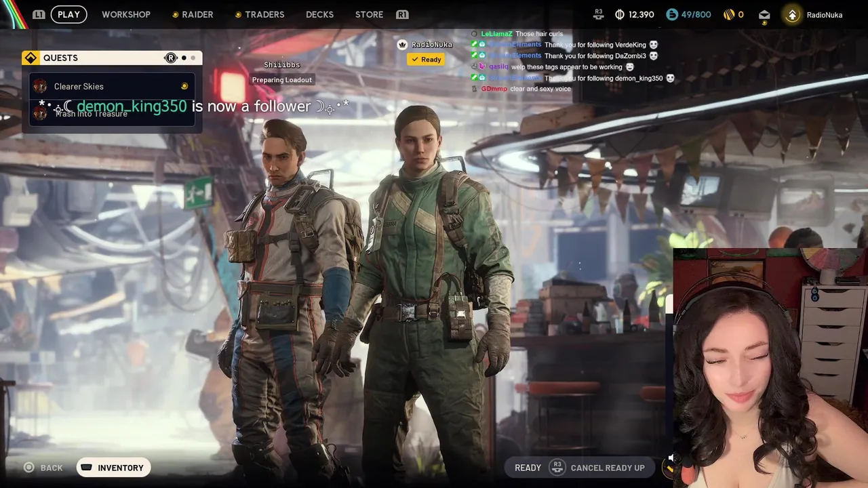Select the PLAY tab
The image size is (868, 488).
coord(68,14)
